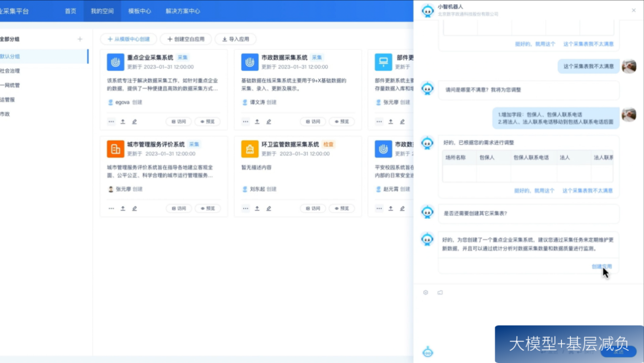Viewport: 644px width, 363px height.
Task: Click 访问 on 城市管理服务评价系统 card
Action: [179, 208]
